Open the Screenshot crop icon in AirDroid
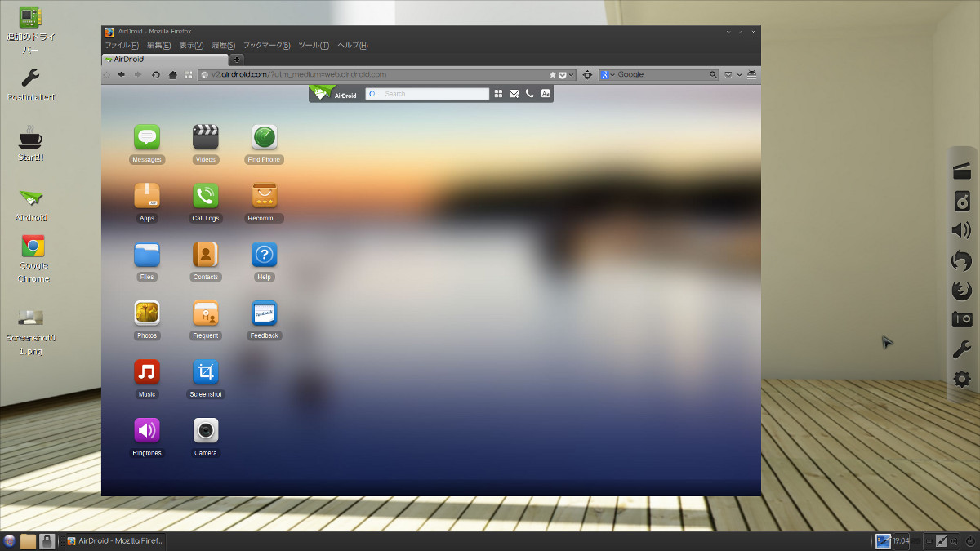The image size is (980, 551). [206, 371]
